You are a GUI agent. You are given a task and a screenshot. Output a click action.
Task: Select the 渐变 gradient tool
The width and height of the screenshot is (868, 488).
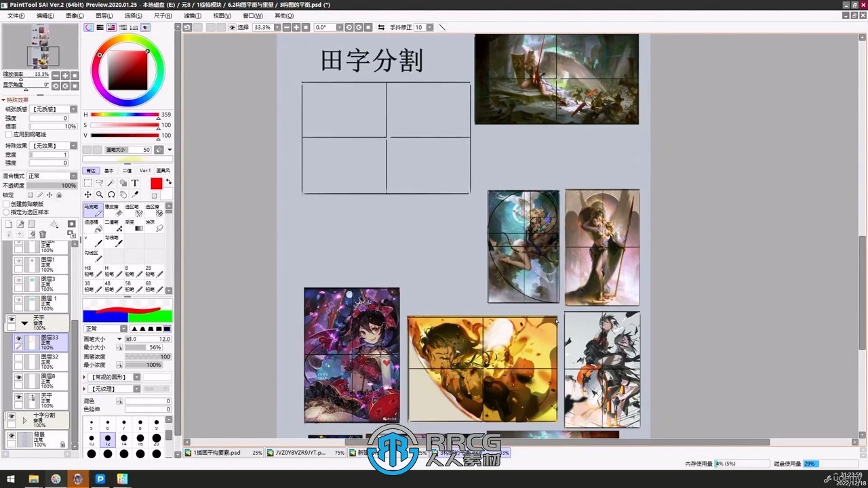click(134, 226)
